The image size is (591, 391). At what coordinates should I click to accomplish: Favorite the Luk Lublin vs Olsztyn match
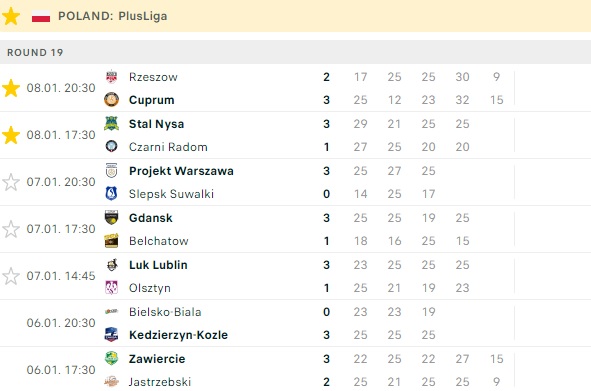click(11, 276)
